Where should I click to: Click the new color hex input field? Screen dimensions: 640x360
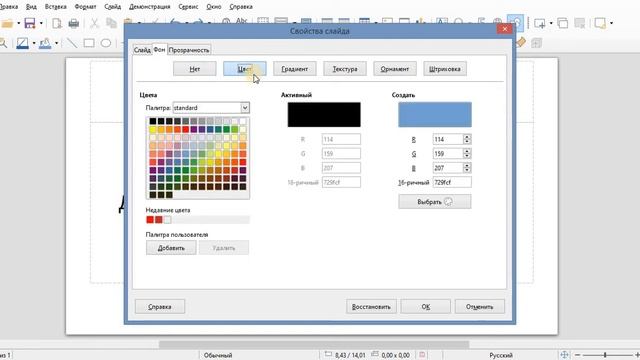[x=452, y=182]
